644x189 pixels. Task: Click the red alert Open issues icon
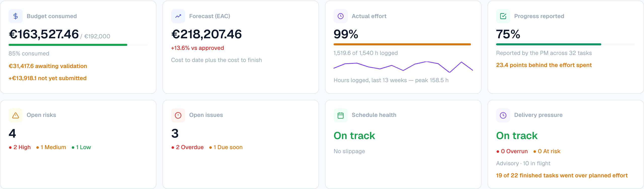pyautogui.click(x=178, y=115)
